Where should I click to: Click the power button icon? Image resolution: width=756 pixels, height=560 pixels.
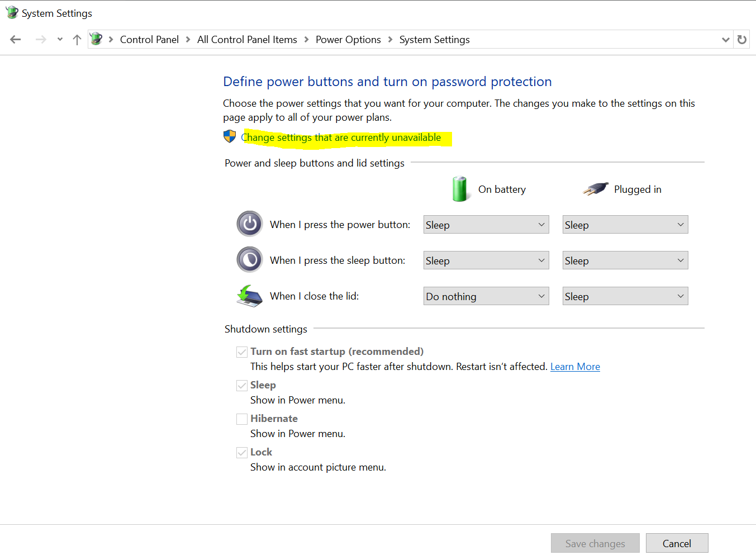[x=249, y=224]
